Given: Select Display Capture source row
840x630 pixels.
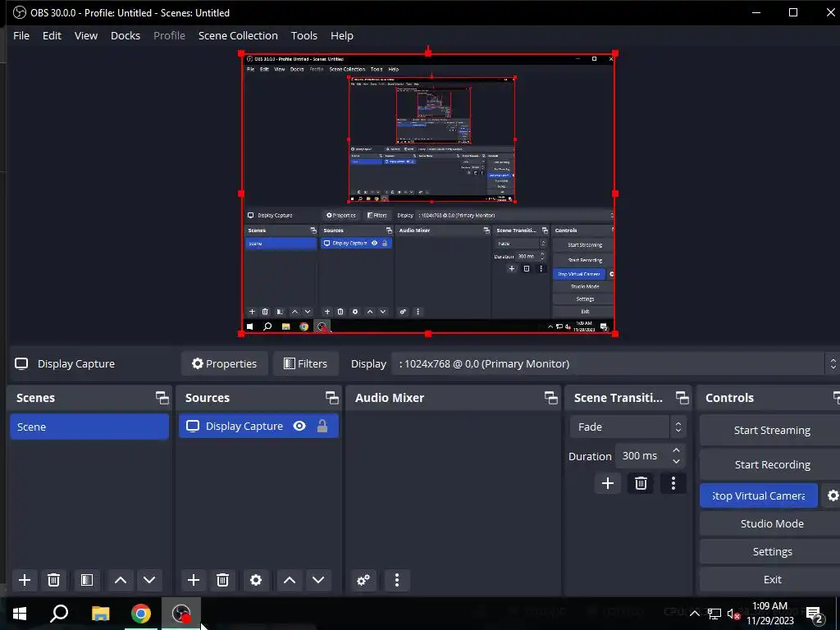Looking at the screenshot, I should (x=258, y=426).
